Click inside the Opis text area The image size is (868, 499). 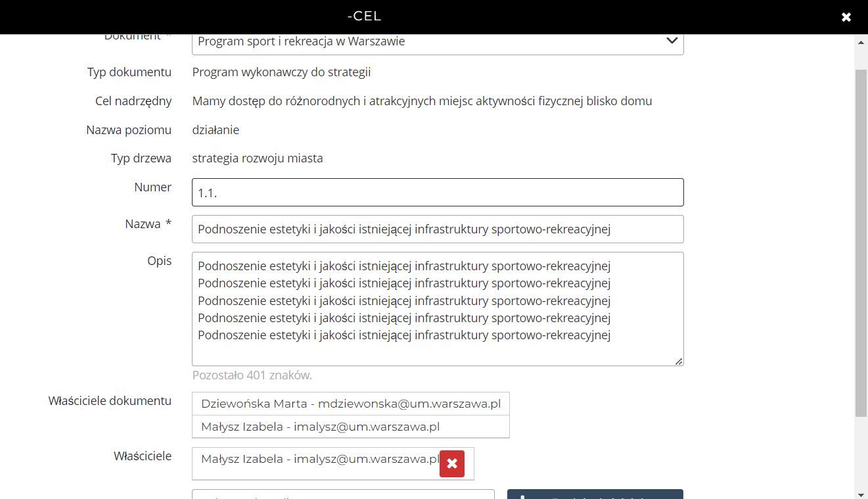pos(438,309)
